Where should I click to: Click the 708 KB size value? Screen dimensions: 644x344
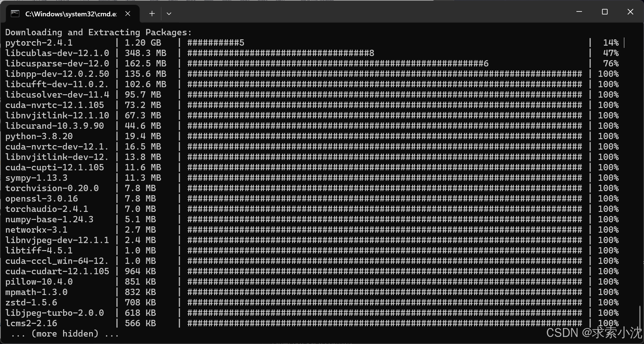click(140, 302)
